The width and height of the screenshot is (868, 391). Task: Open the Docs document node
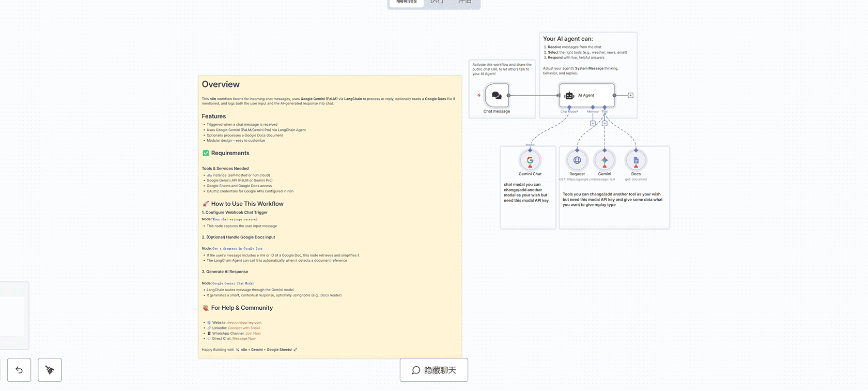[636, 160]
